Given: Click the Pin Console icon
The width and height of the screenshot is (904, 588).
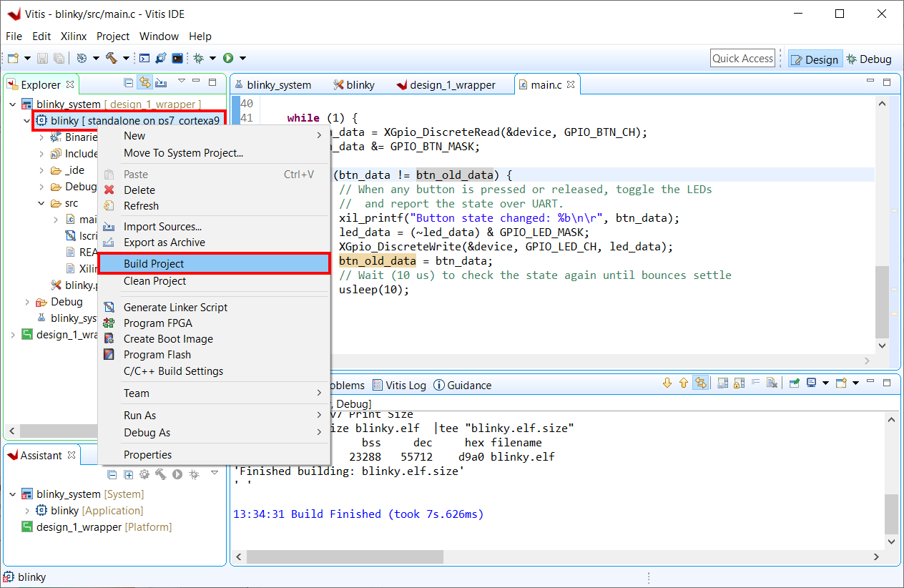Looking at the screenshot, I should click(794, 383).
